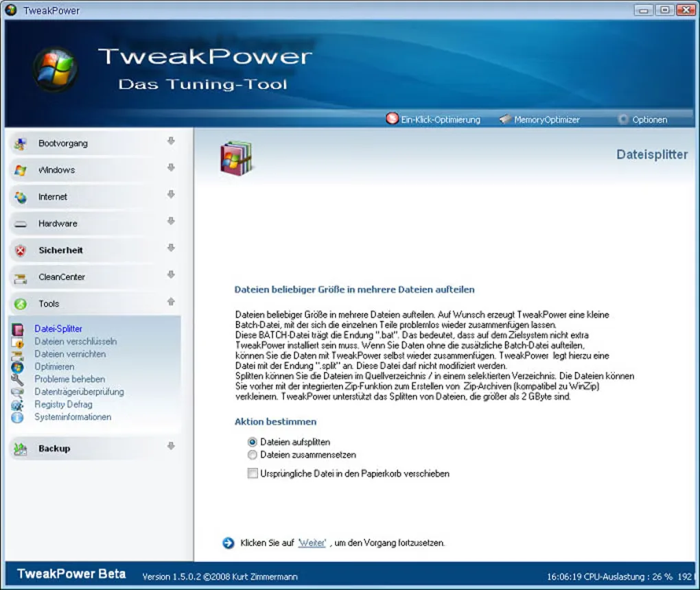
Task: Click the blue arrow icon next to Weiter
Action: (x=228, y=543)
